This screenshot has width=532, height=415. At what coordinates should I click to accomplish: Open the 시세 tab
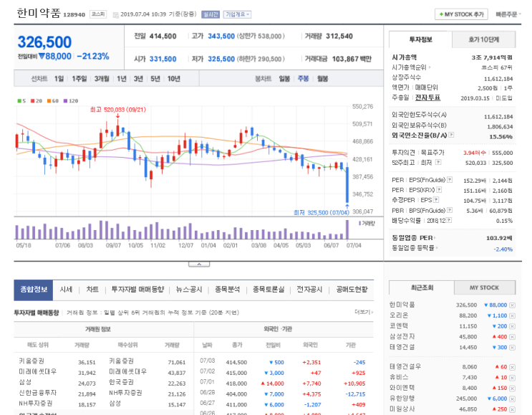(66, 290)
